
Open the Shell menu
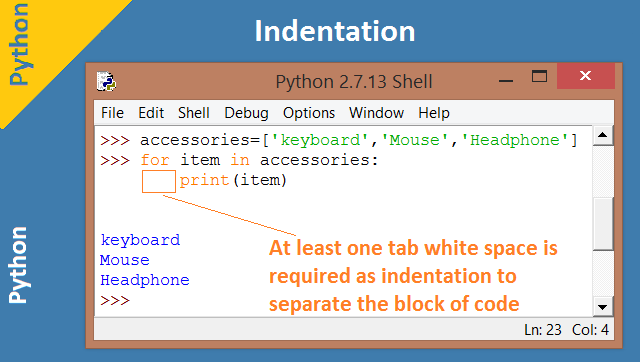pyautogui.click(x=194, y=113)
